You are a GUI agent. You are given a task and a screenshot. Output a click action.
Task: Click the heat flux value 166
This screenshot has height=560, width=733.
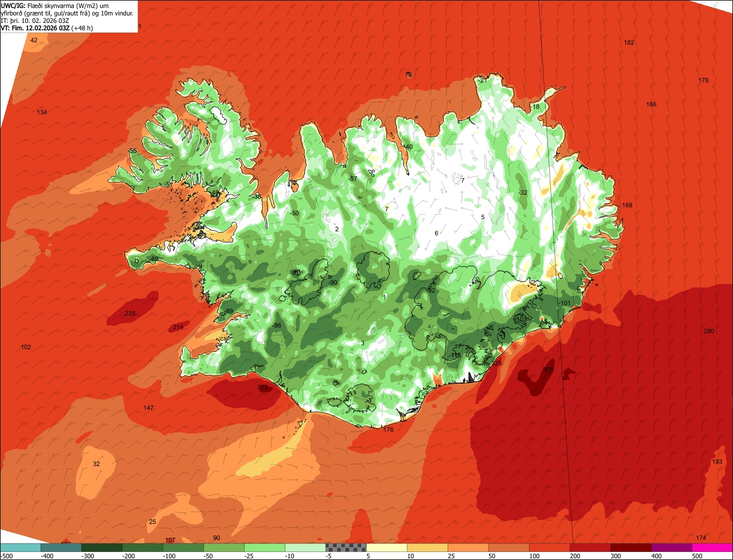coord(651,104)
